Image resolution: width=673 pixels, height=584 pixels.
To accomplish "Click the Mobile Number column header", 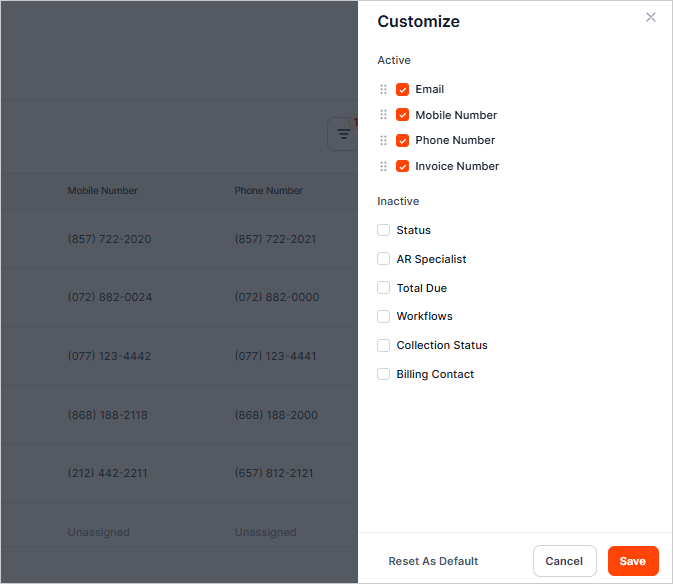I will (x=102, y=190).
